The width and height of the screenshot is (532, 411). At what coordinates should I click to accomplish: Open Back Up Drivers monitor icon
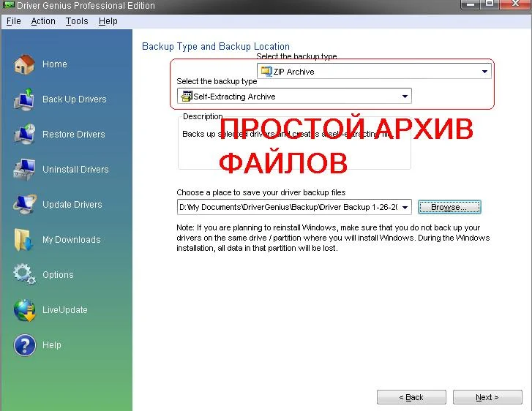coord(24,99)
